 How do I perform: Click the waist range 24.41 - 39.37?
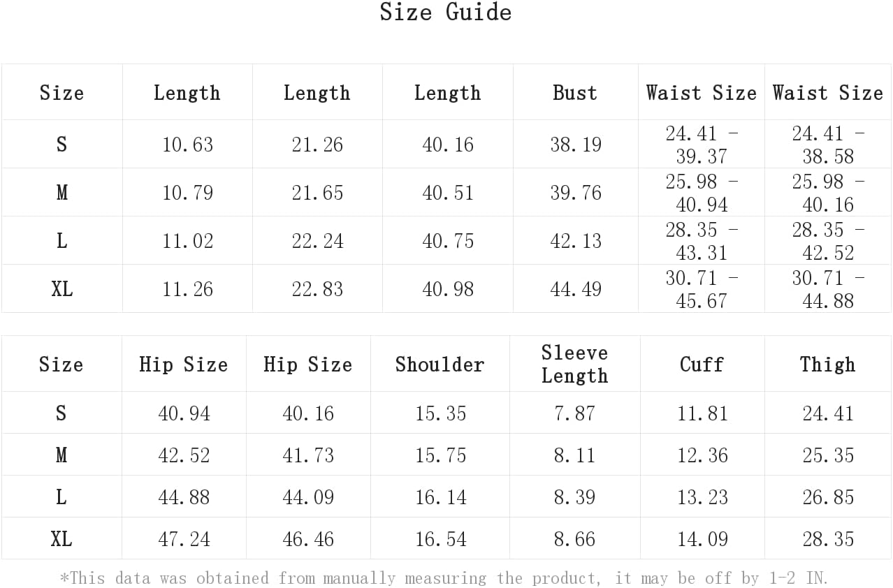click(x=701, y=145)
